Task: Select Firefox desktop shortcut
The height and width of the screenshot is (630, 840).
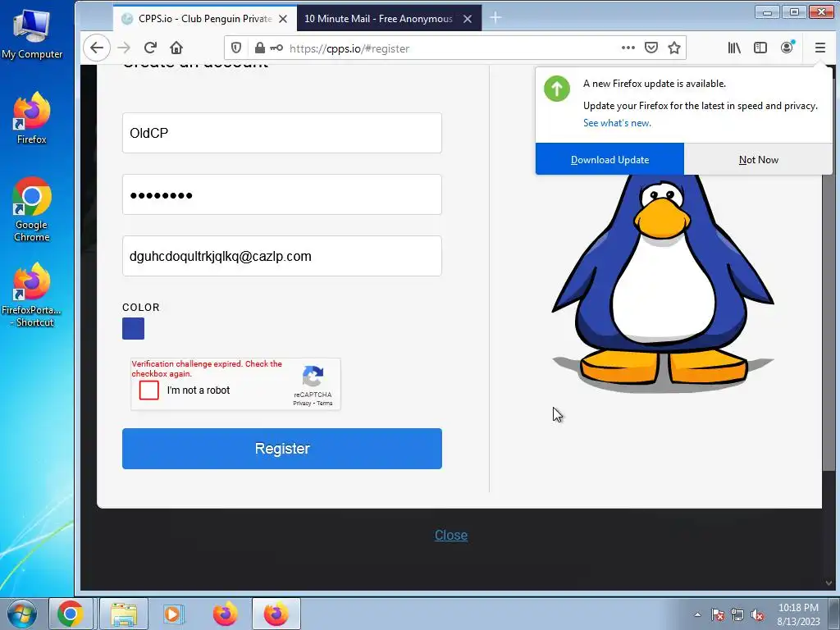Action: (x=32, y=118)
